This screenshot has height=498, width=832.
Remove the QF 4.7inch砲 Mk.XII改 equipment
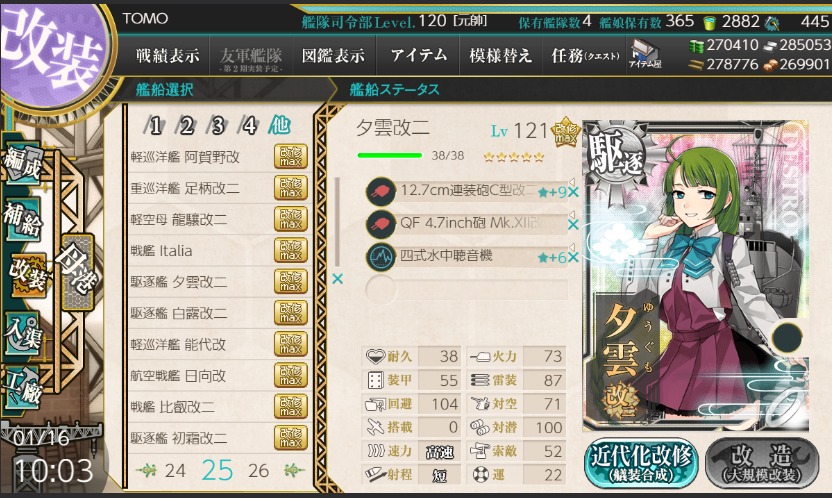(573, 225)
